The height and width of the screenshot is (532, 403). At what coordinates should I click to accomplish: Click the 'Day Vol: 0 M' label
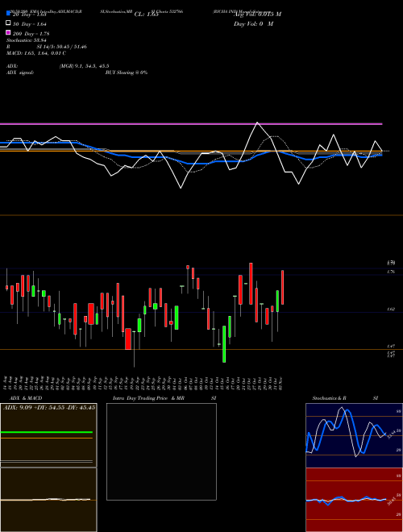pyautogui.click(x=253, y=24)
